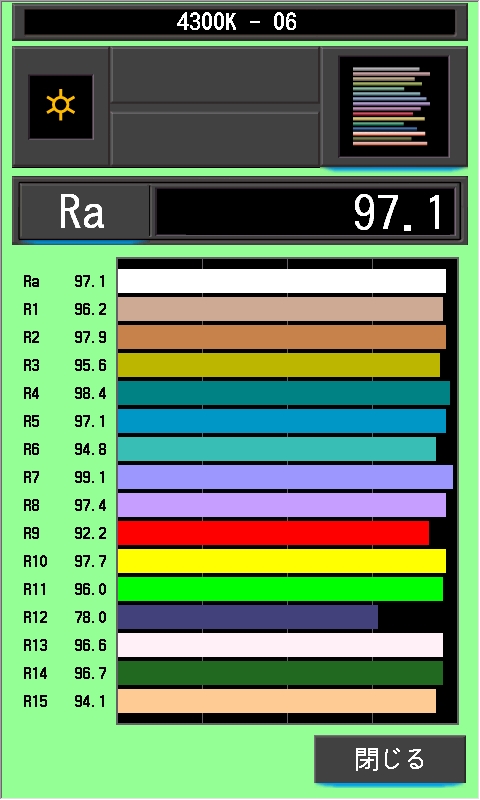Click the R7 value 99.1
The width and height of the screenshot is (480, 800).
pyautogui.click(x=90, y=477)
